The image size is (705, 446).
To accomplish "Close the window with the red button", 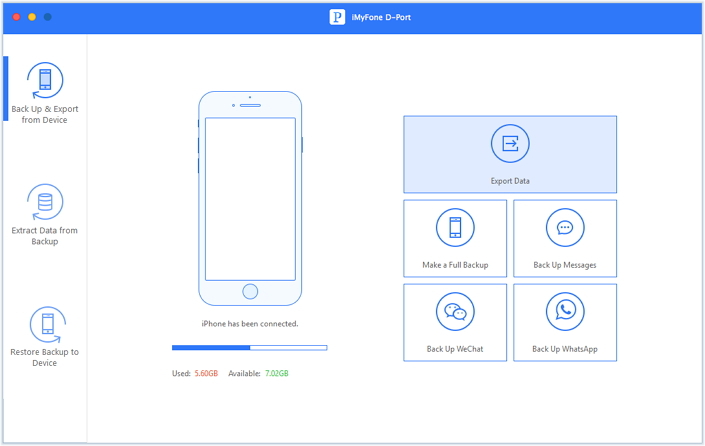I will click(16, 17).
